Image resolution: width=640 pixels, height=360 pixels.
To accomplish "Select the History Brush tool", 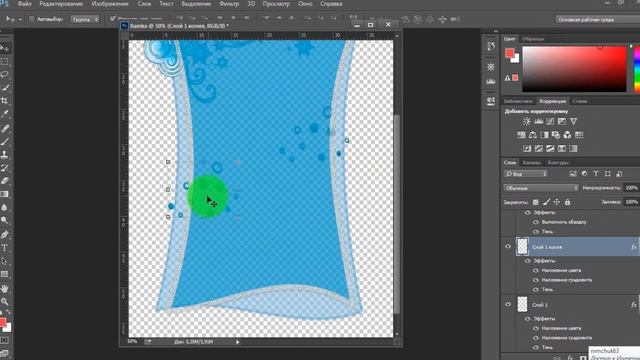I will coord(4,168).
